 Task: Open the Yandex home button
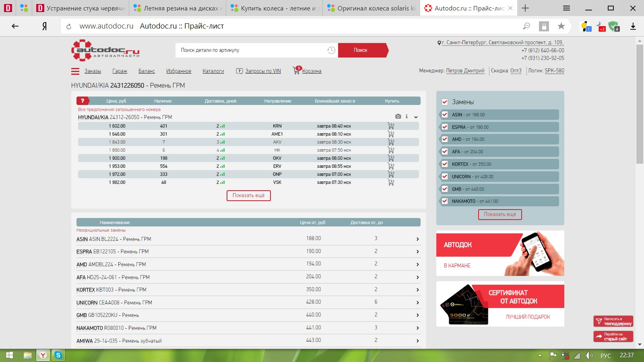[x=44, y=26]
